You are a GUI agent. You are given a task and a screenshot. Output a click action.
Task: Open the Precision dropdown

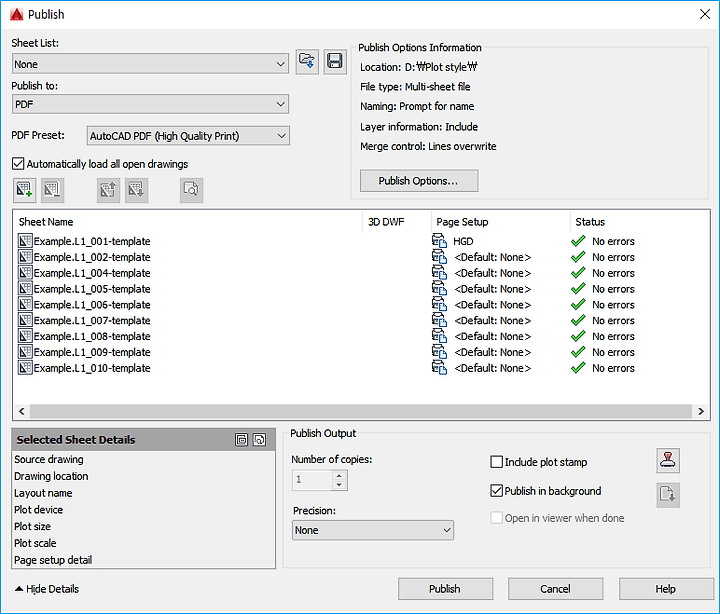point(373,530)
